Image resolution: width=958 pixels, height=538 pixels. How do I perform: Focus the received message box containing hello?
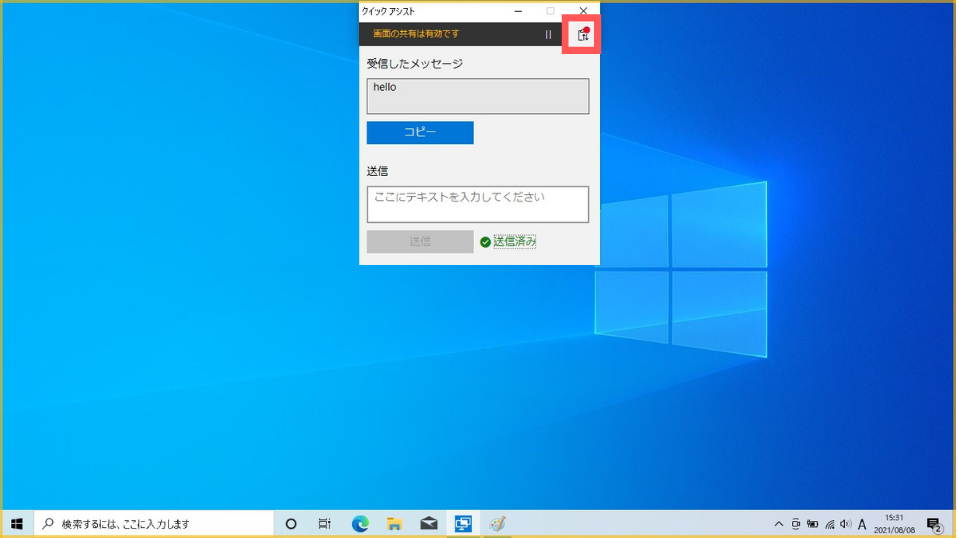point(478,96)
